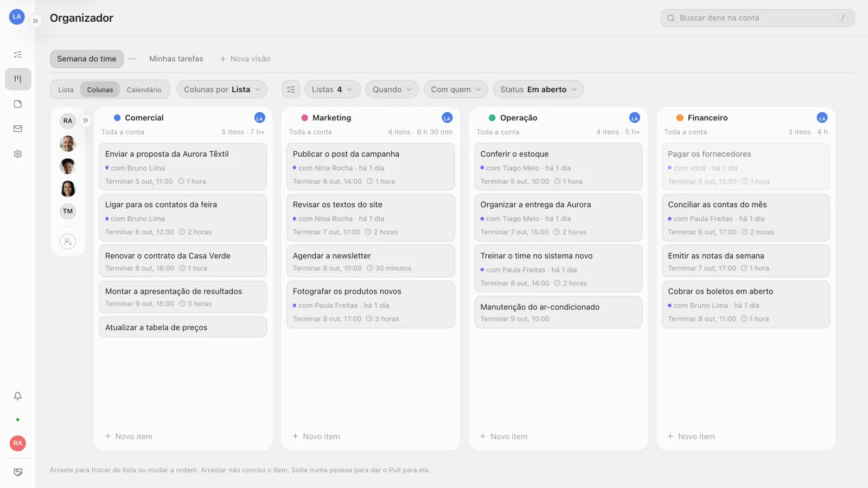The width and height of the screenshot is (868, 488).
Task: Expand the people panel chevron
Action: coord(85,120)
